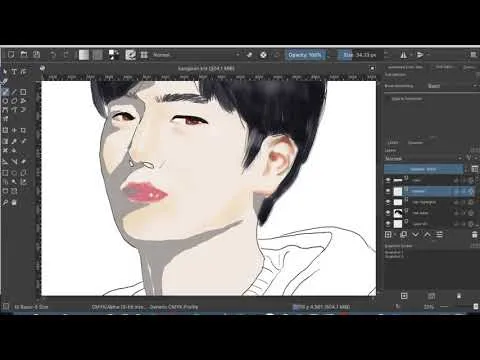Open Brush smoothing dropdown set to Basic
480x360 pixels.
452,86
